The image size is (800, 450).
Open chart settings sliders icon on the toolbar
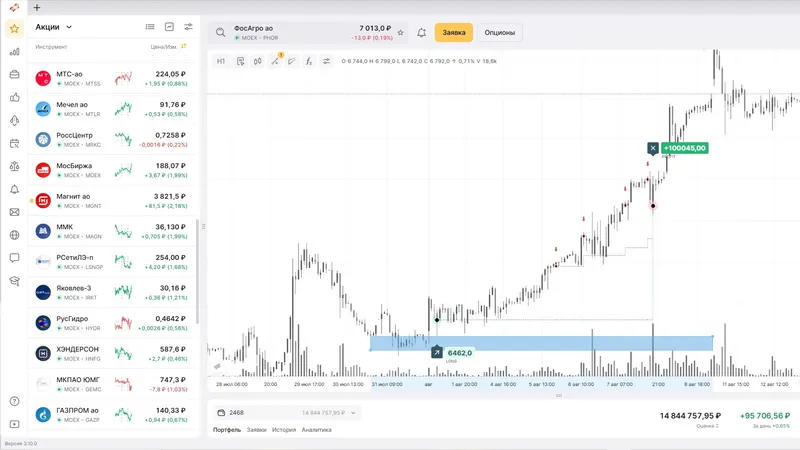pyautogui.click(x=326, y=61)
